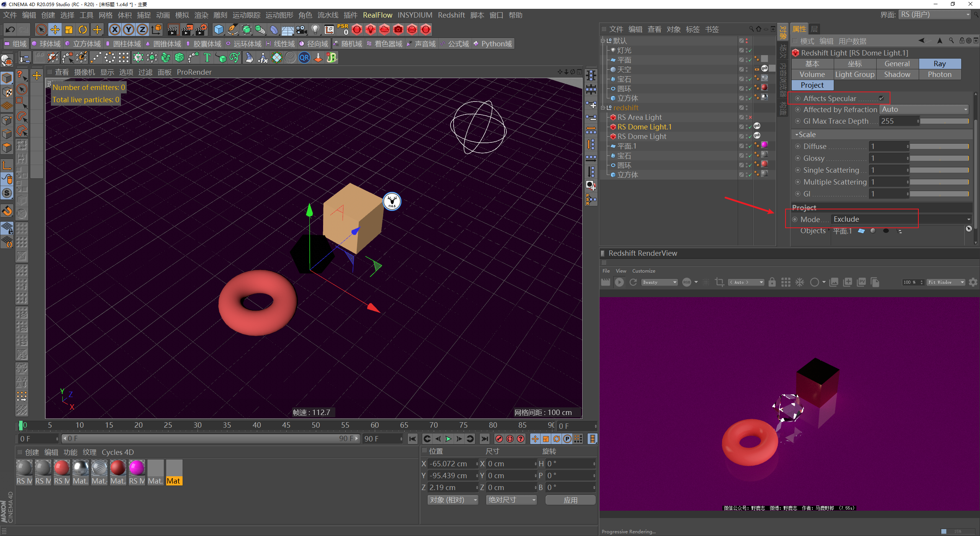Select RS Dome Light in object tree
Image resolution: width=980 pixels, height=536 pixels.
[x=642, y=137]
